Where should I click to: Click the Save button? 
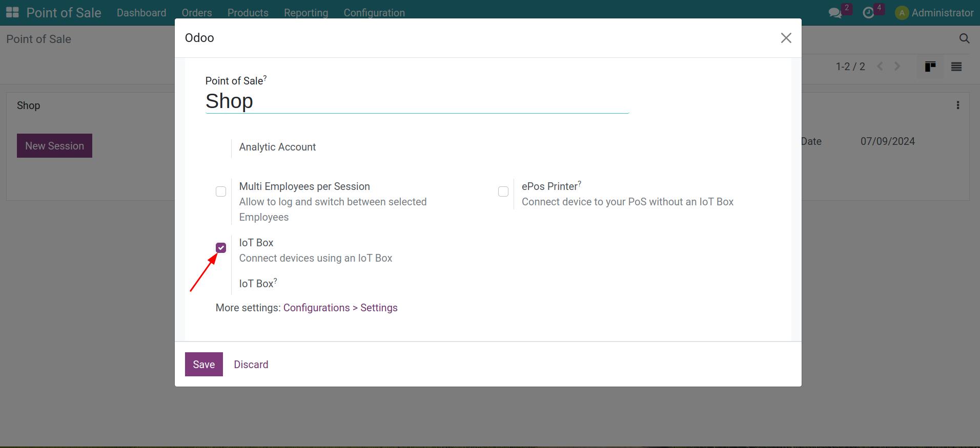203,364
